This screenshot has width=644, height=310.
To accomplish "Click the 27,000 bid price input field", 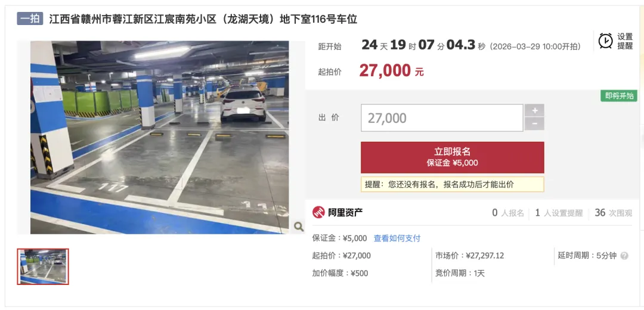I will [x=442, y=118].
